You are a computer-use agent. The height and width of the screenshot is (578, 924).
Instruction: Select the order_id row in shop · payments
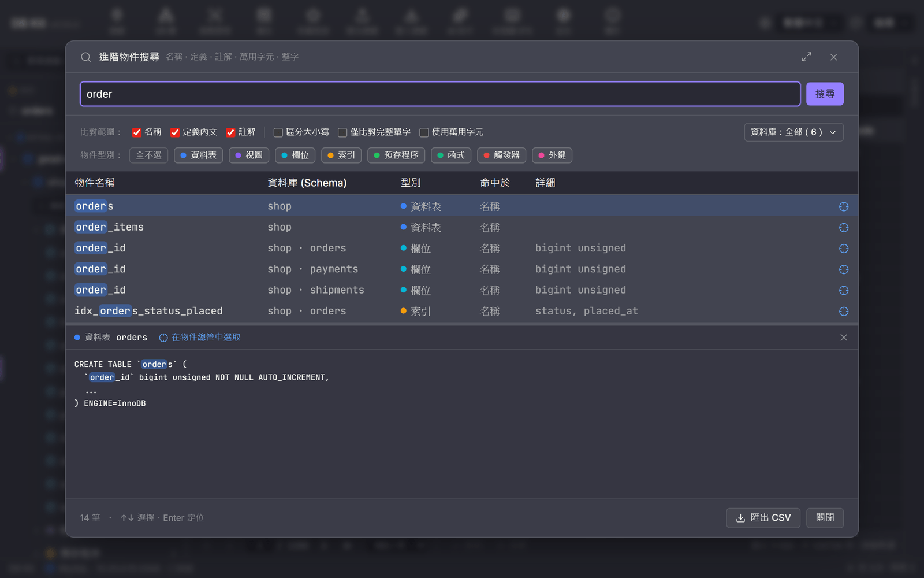coord(462,269)
